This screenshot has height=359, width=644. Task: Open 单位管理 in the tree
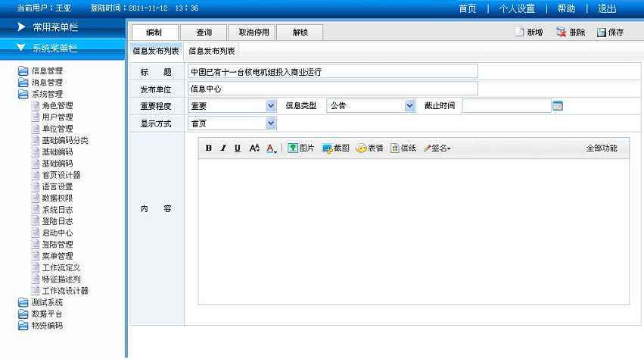point(53,129)
